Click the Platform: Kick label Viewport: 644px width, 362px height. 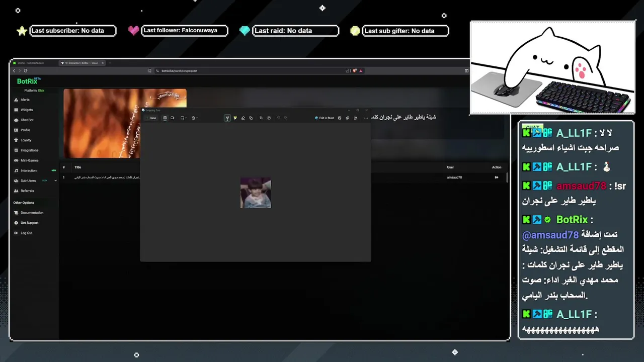[34, 90]
